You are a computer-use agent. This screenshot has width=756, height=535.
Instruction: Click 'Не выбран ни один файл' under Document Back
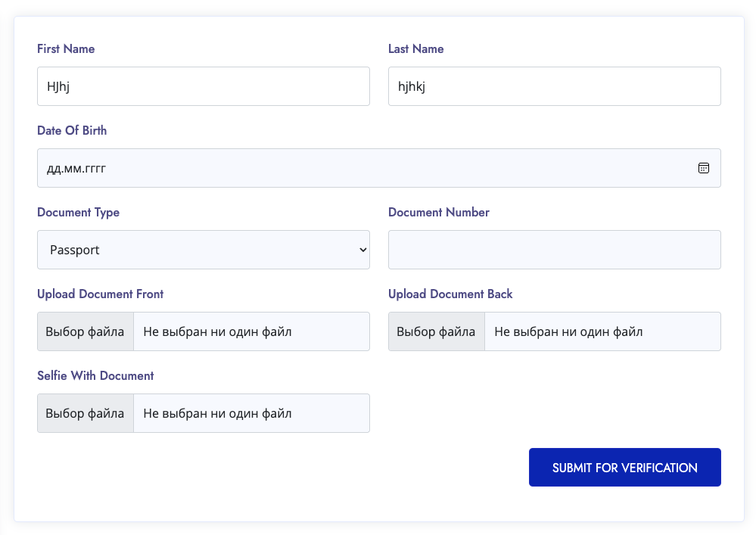[x=568, y=331]
